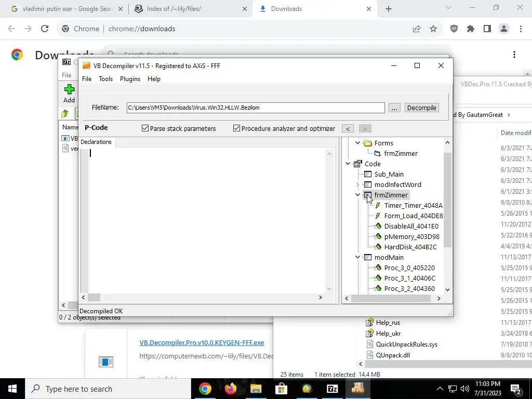Select QUnpack.dll in Explorer window
The height and width of the screenshot is (399, 532).
393,355
